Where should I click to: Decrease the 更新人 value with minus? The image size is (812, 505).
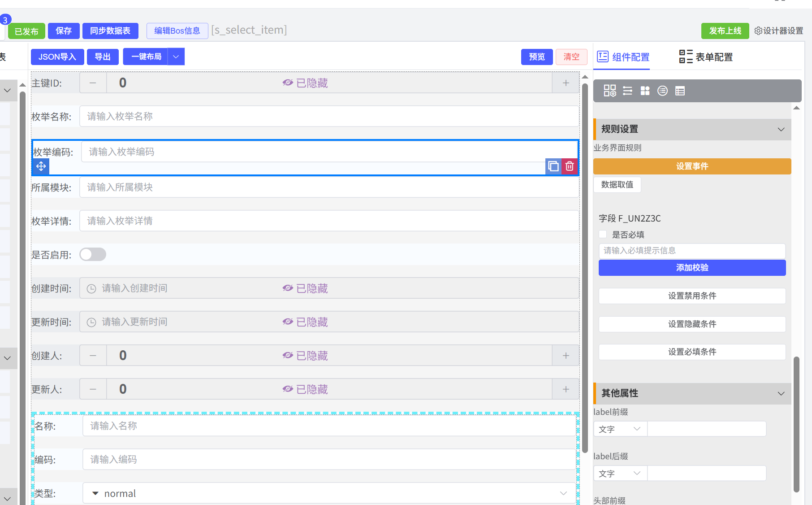[93, 389]
